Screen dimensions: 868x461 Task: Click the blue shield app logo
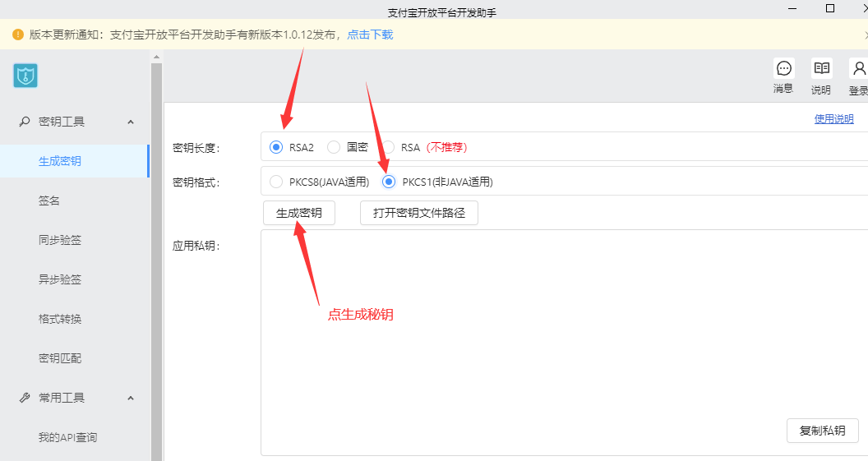(x=25, y=76)
